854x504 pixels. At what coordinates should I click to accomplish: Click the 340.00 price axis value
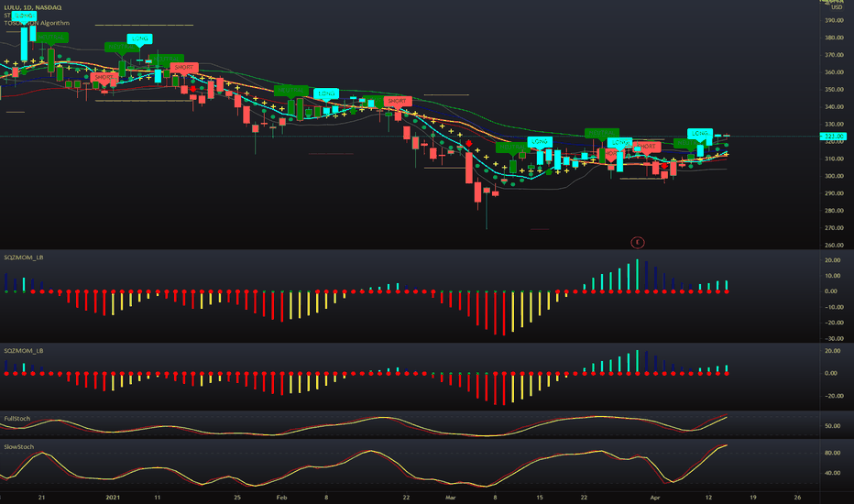[834, 107]
